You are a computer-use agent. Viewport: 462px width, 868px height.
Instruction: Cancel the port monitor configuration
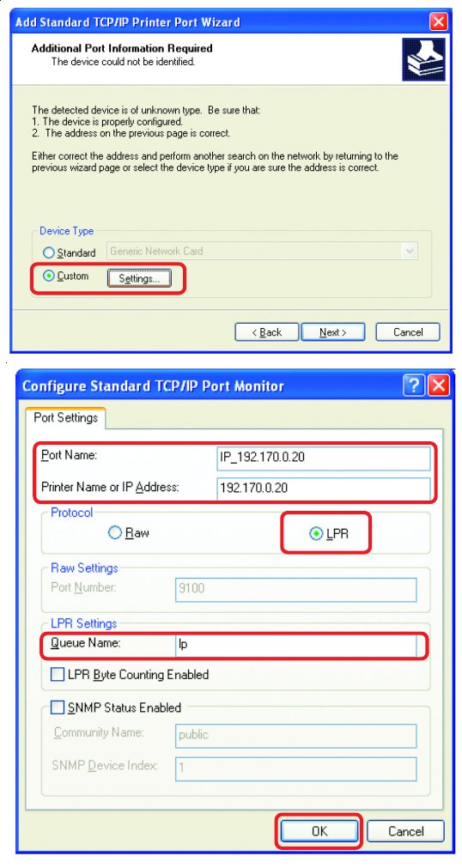pos(405,831)
